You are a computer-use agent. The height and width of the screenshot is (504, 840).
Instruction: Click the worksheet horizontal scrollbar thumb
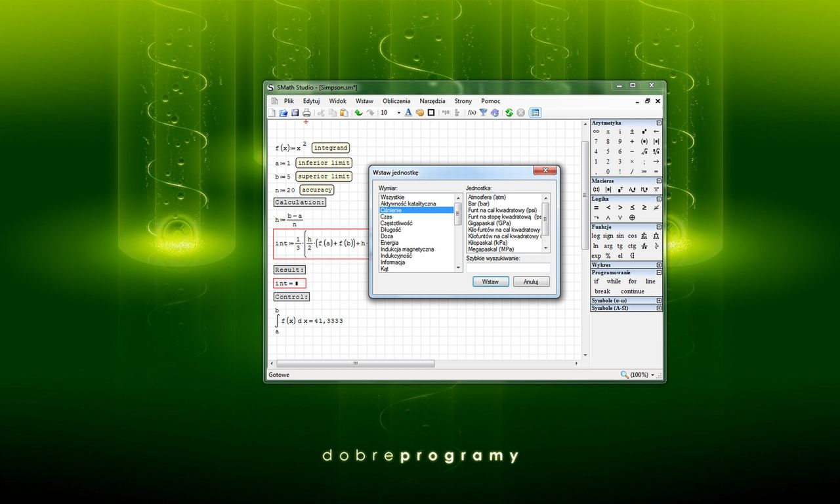356,364
